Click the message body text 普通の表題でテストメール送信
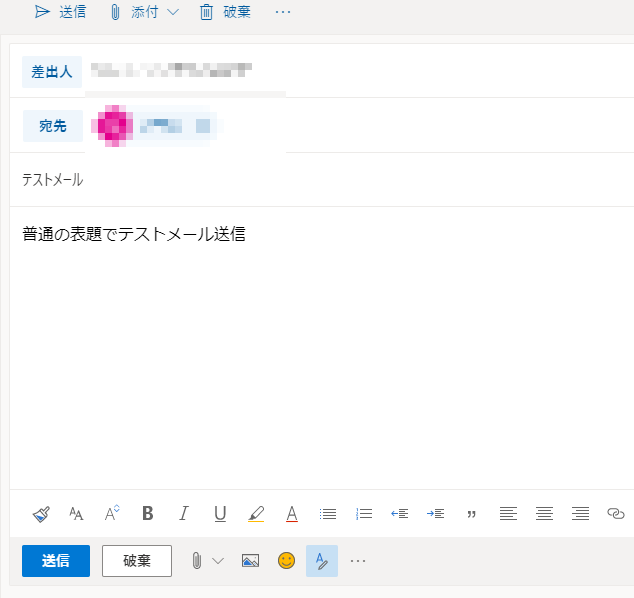Image resolution: width=634 pixels, height=598 pixels. [x=134, y=234]
